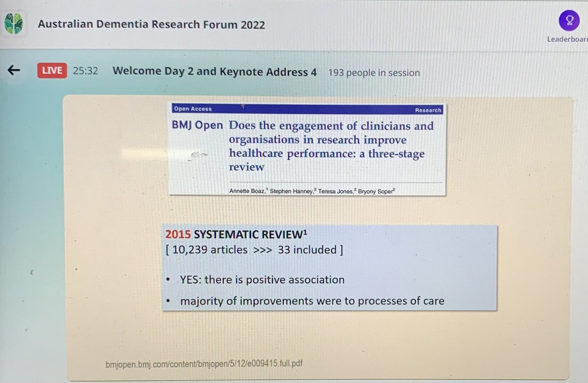
Task: Click the article title about clinician engagement
Action: (331, 146)
